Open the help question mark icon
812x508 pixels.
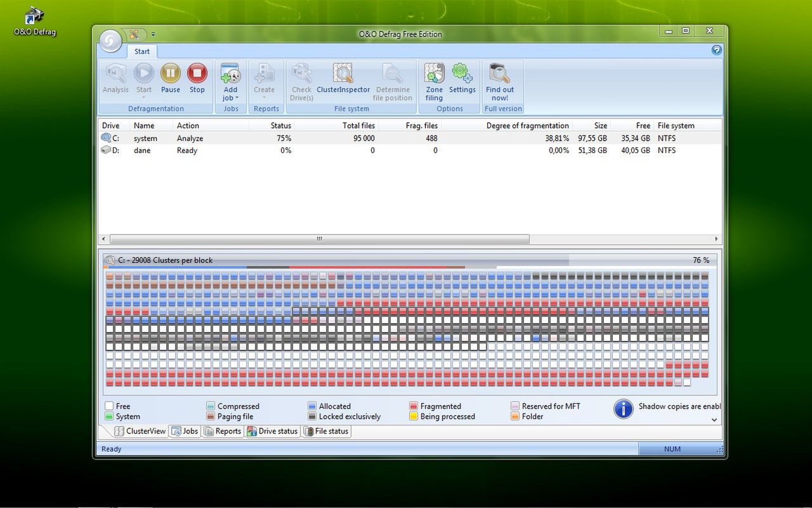[x=716, y=50]
